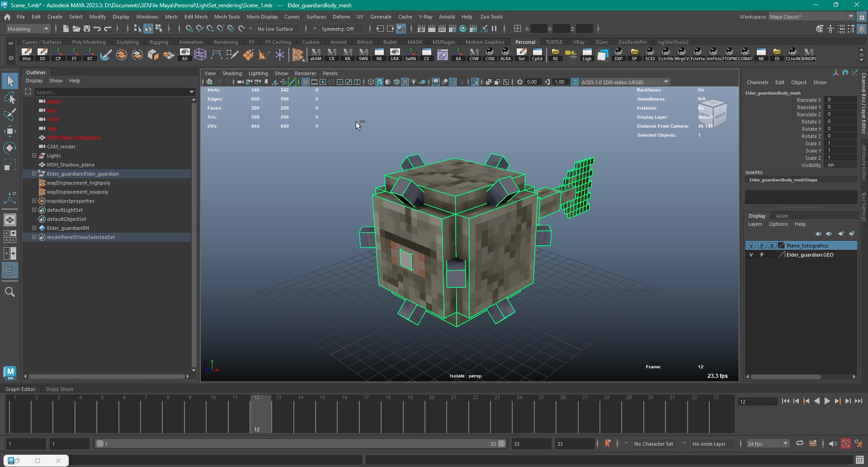Click the Hist shelf button
868x467 pixels.
pos(27,54)
